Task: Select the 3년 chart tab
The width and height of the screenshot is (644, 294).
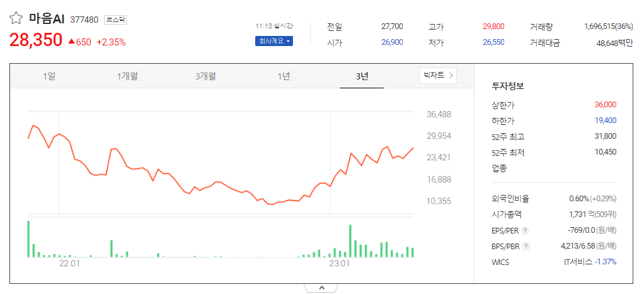Action: coord(362,76)
